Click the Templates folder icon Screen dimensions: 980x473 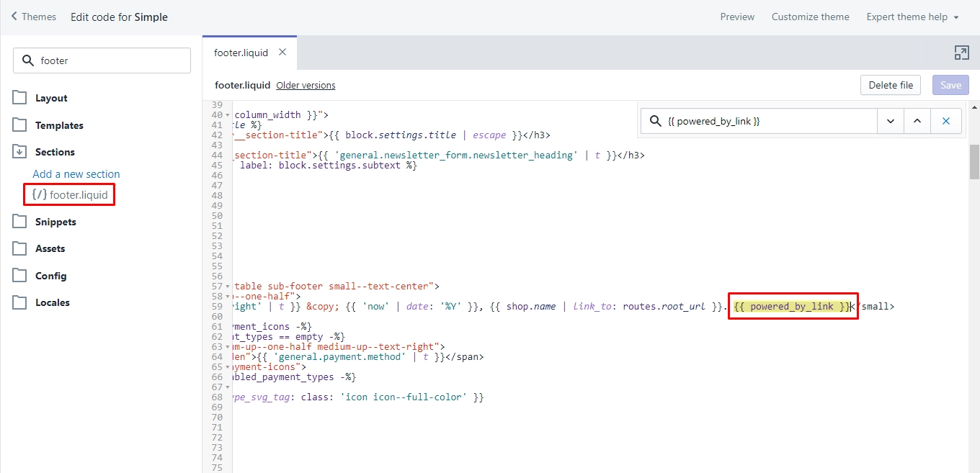tap(19, 125)
